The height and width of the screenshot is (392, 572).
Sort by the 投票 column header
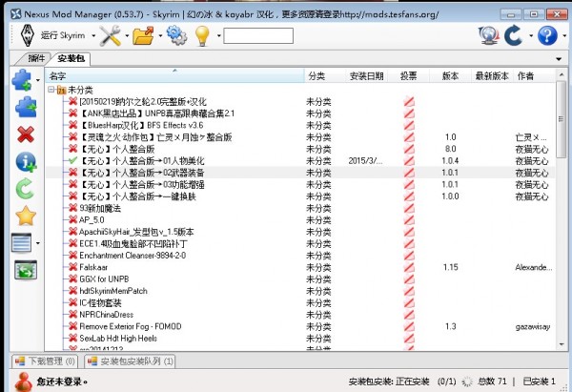point(409,76)
